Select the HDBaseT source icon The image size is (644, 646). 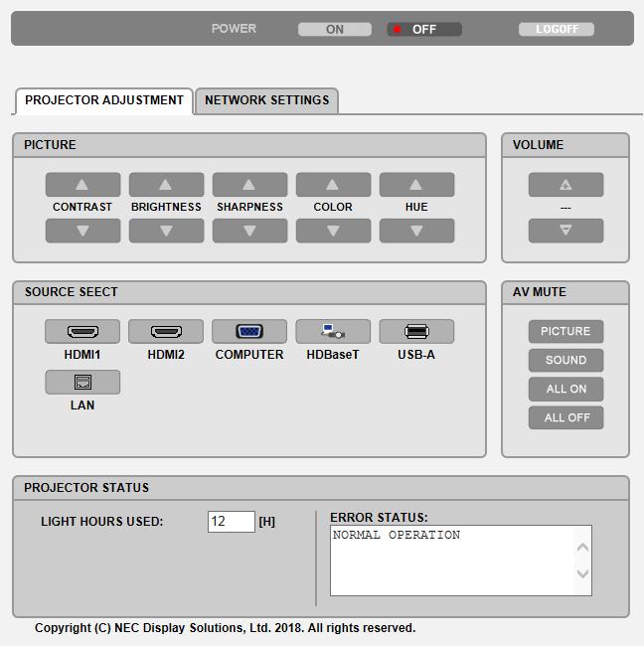click(333, 332)
